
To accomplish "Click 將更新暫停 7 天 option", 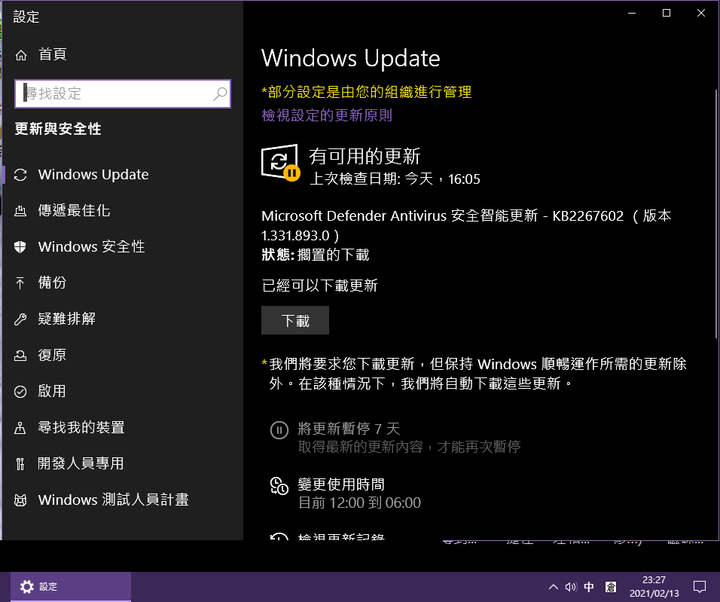I will click(349, 429).
